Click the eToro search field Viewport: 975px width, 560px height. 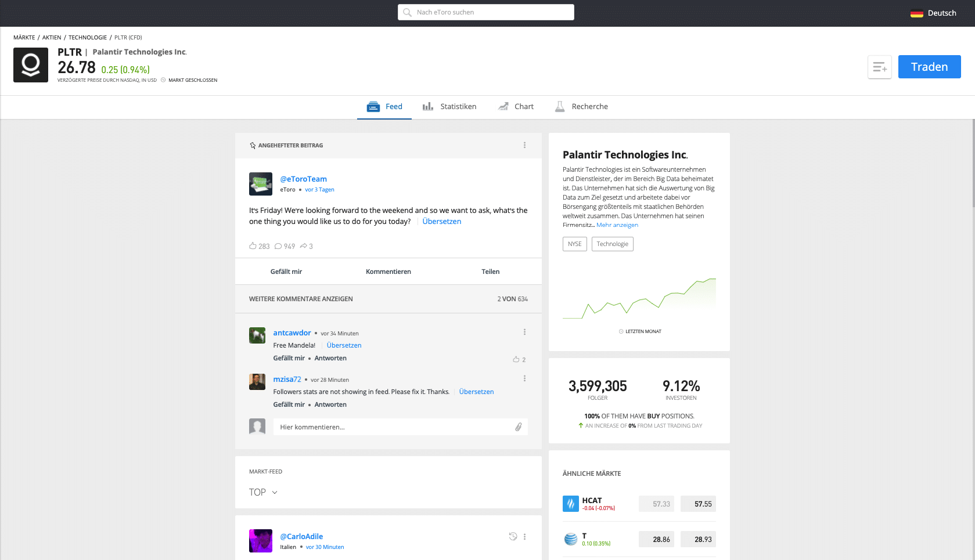pyautogui.click(x=486, y=12)
